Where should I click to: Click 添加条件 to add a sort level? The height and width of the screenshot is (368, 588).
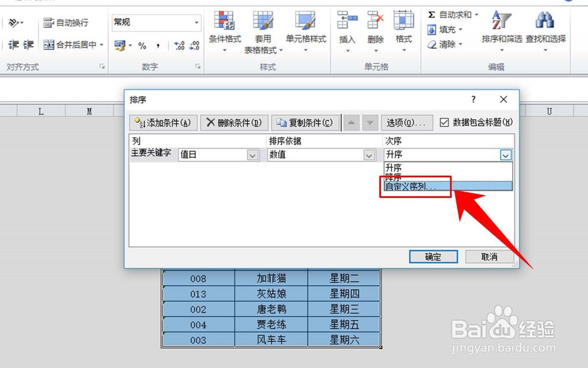pos(165,122)
